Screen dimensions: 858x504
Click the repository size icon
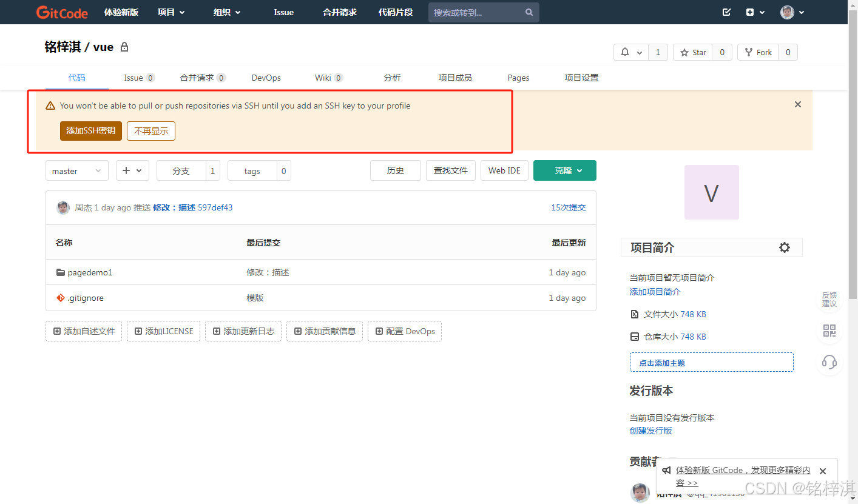click(x=635, y=337)
